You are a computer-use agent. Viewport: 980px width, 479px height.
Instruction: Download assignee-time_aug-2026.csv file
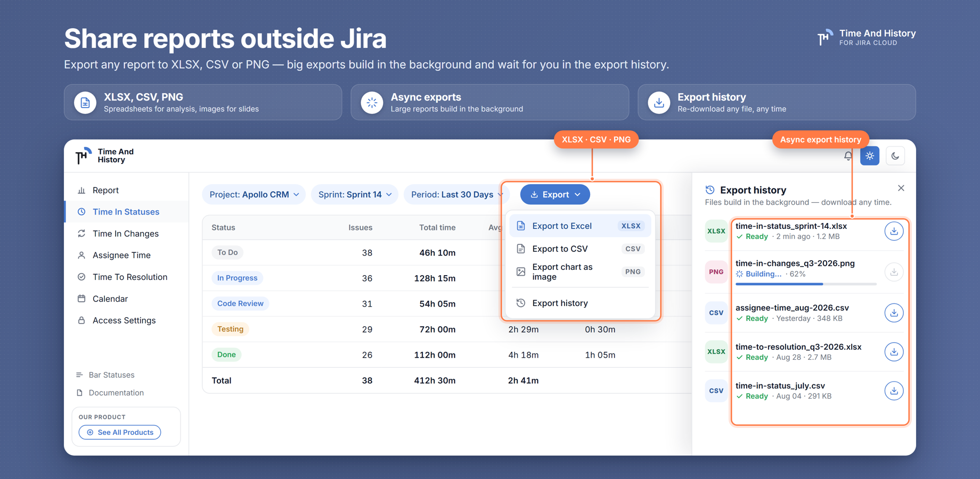pyautogui.click(x=894, y=313)
